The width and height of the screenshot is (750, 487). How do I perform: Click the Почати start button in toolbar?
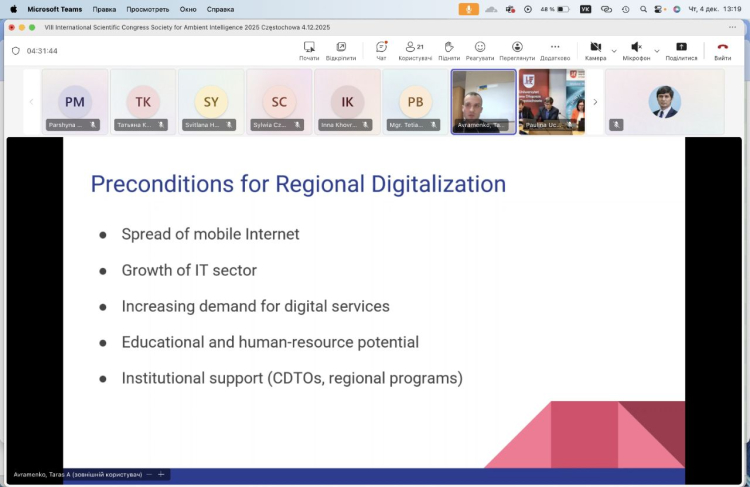click(x=309, y=50)
